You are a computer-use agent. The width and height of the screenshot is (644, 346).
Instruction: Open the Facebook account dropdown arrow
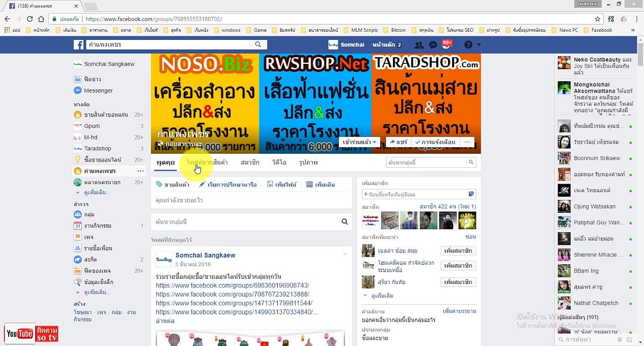479,45
